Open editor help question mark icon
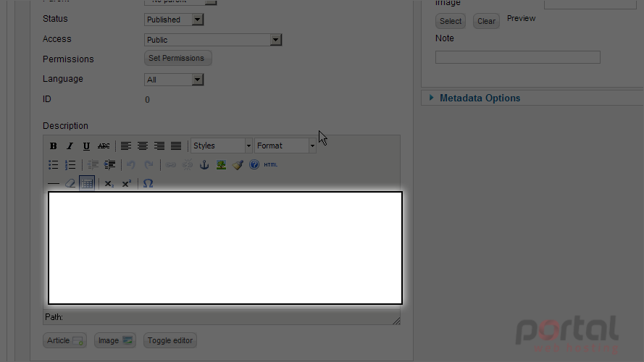Screen dimensions: 644x362 [x=254, y=164]
